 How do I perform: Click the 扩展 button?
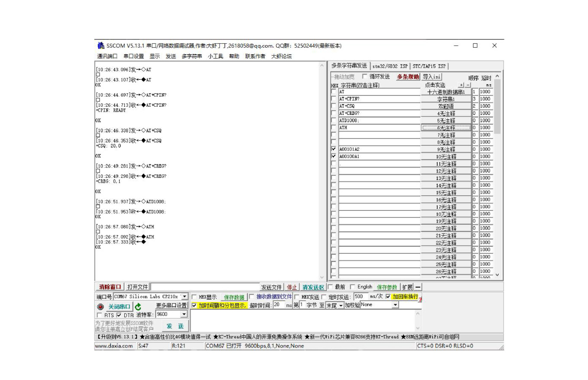click(x=407, y=287)
